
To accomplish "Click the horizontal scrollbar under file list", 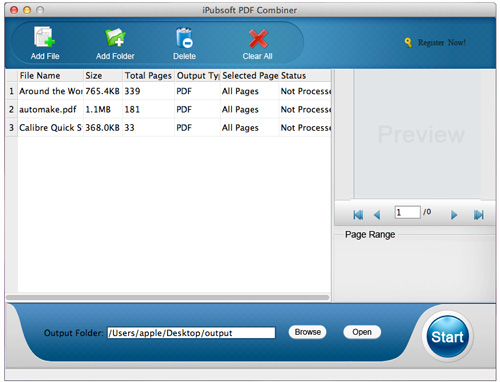I will coord(168,297).
